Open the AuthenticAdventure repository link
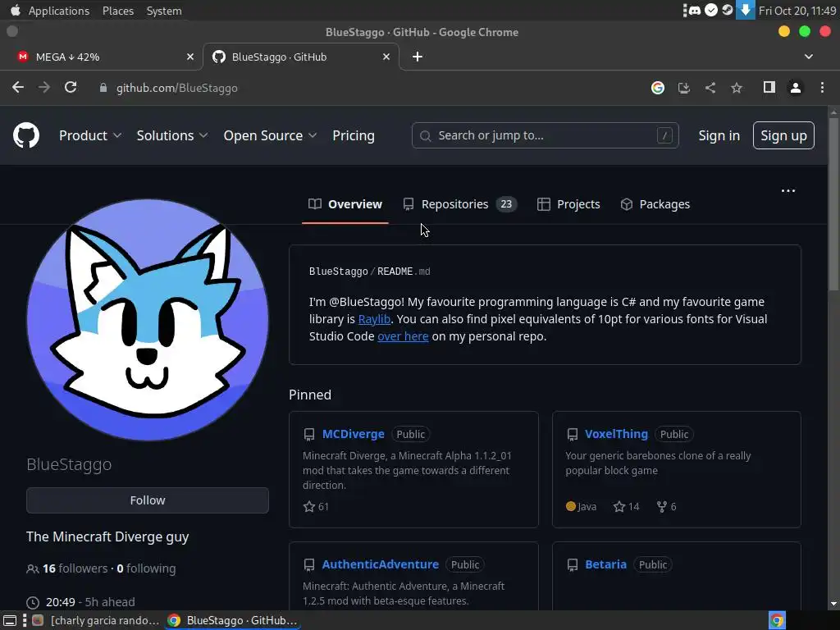Viewport: 840px width, 630px height. (x=381, y=564)
